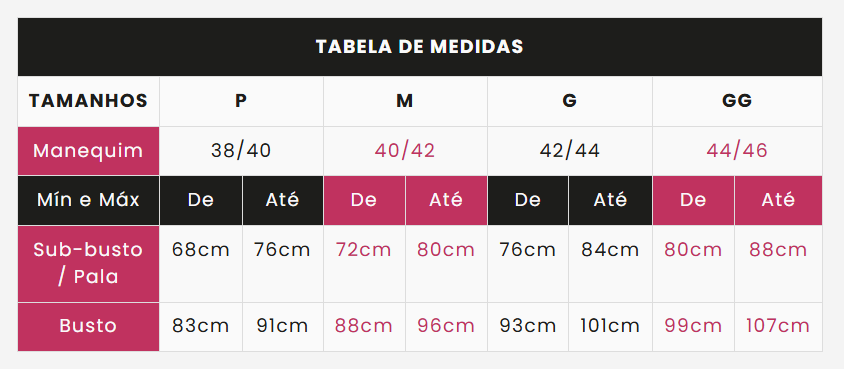Select the 101cm busto cell

click(610, 327)
